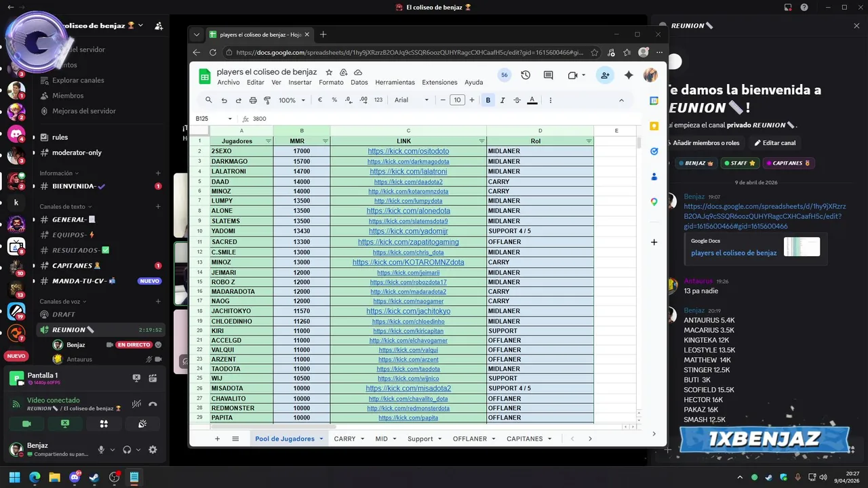
Task: Open Discord user settings gear
Action: click(153, 449)
